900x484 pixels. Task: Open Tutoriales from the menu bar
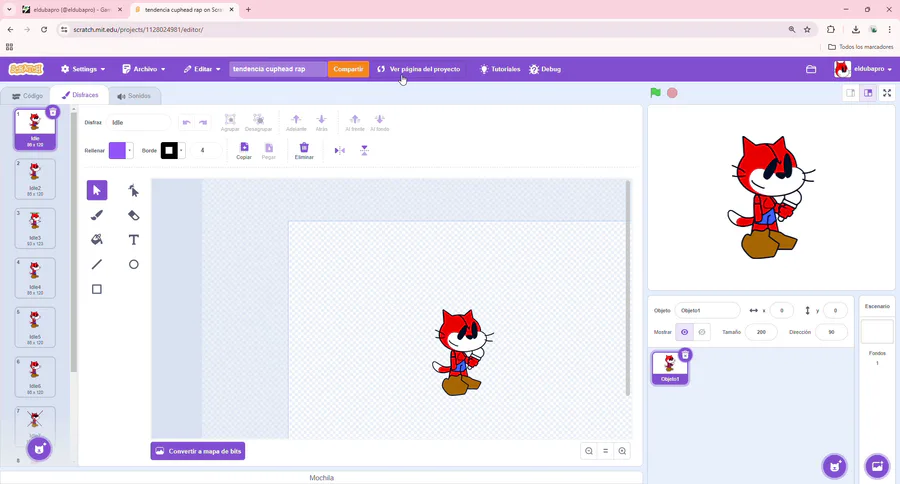(500, 69)
